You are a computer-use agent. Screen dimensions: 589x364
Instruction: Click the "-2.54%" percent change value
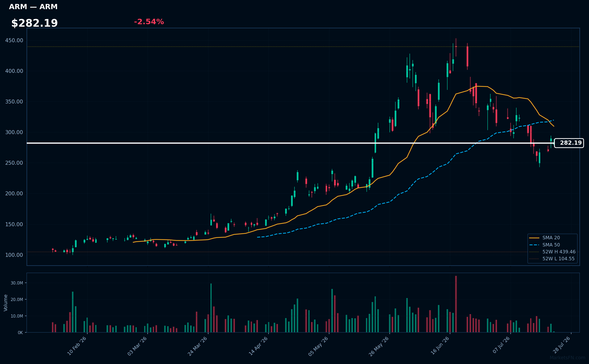click(149, 22)
